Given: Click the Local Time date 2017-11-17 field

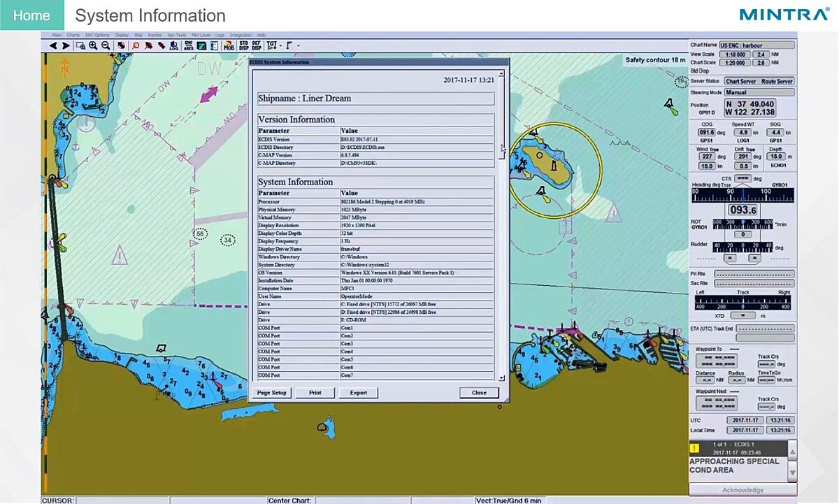Looking at the screenshot, I should [x=745, y=431].
